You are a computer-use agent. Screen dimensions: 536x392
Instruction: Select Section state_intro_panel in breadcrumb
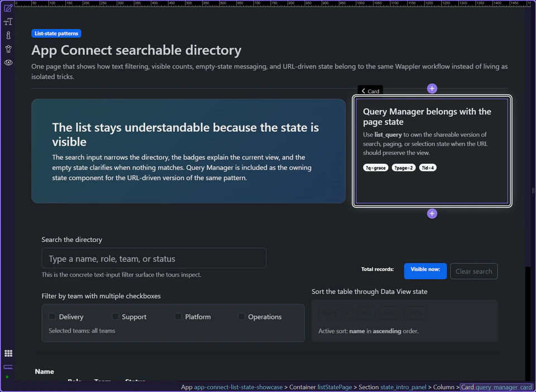[x=393, y=387]
